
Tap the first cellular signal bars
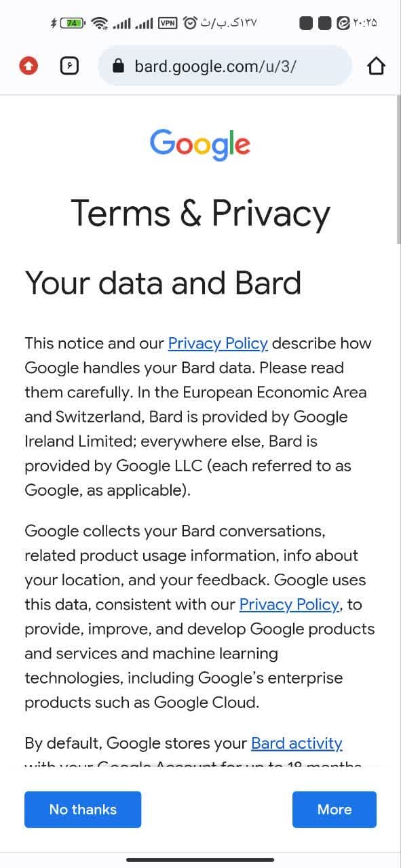click(121, 23)
